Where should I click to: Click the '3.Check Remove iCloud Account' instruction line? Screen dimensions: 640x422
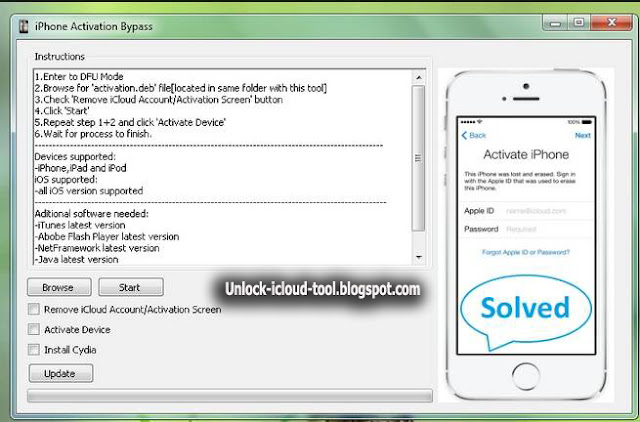click(x=159, y=100)
